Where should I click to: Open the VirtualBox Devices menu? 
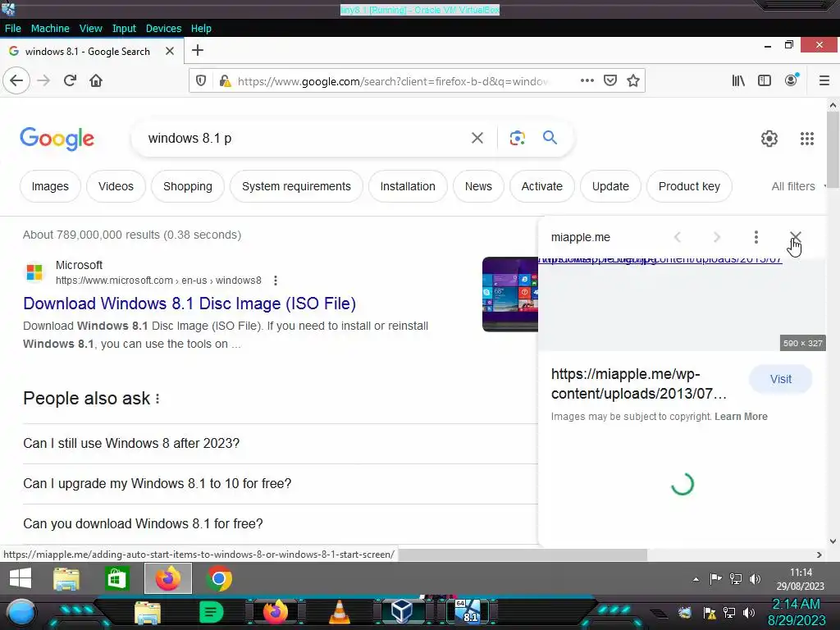click(163, 29)
